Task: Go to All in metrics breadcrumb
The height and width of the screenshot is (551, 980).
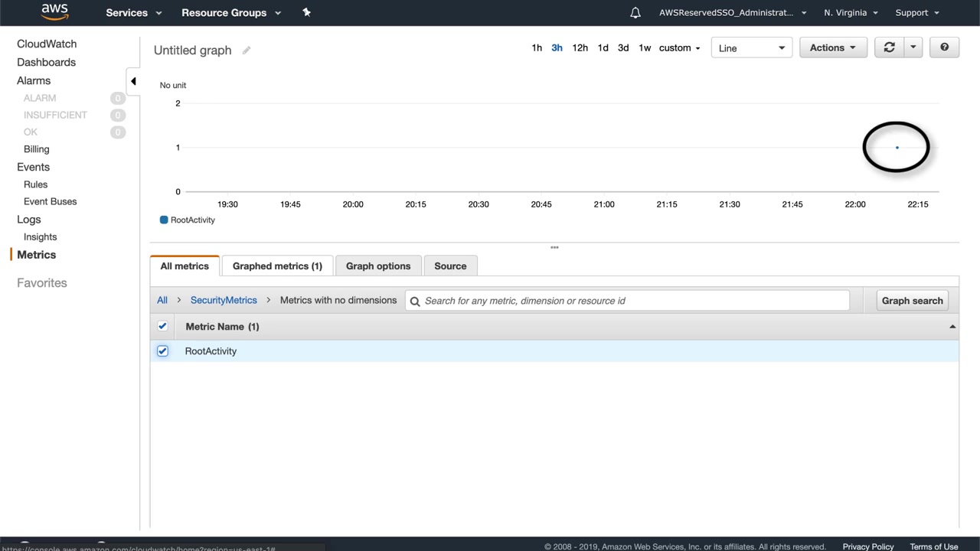Action: 162,300
